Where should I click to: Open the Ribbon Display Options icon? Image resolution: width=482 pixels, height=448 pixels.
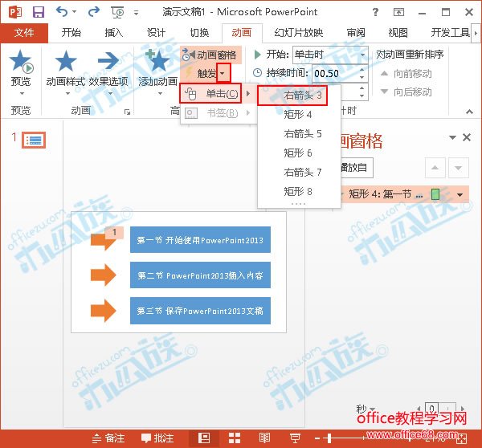click(398, 12)
